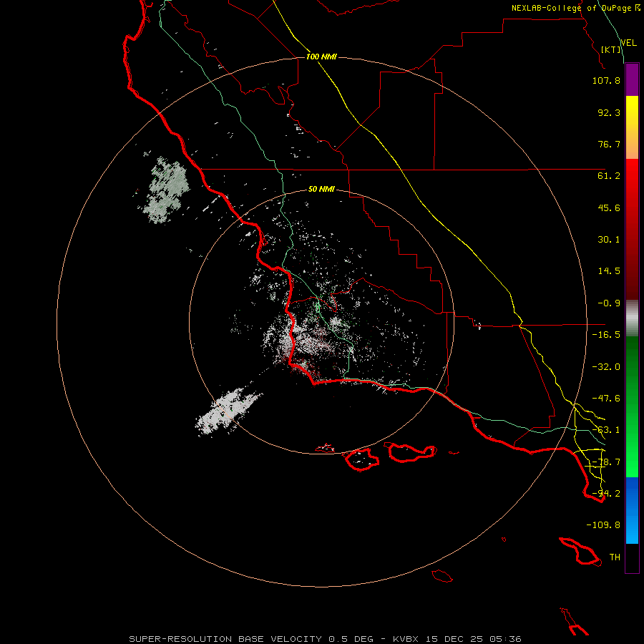The image size is (644, 644).
Task: Select the 30.1 scale value
Action: [x=609, y=240]
